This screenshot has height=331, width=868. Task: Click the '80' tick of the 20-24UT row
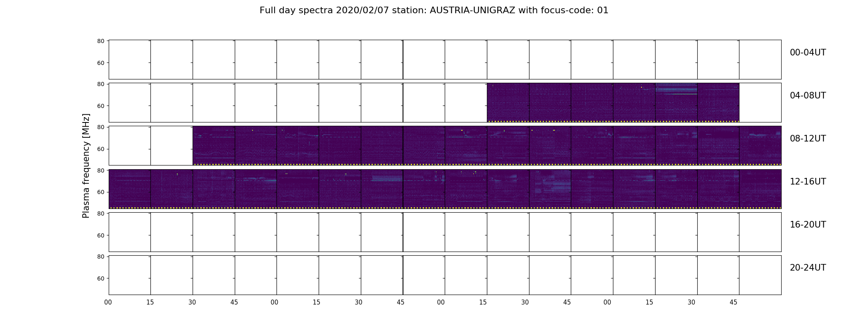pos(100,257)
